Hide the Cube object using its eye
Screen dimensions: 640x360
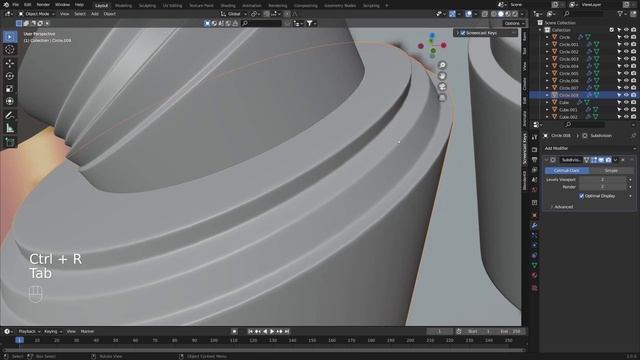626,102
